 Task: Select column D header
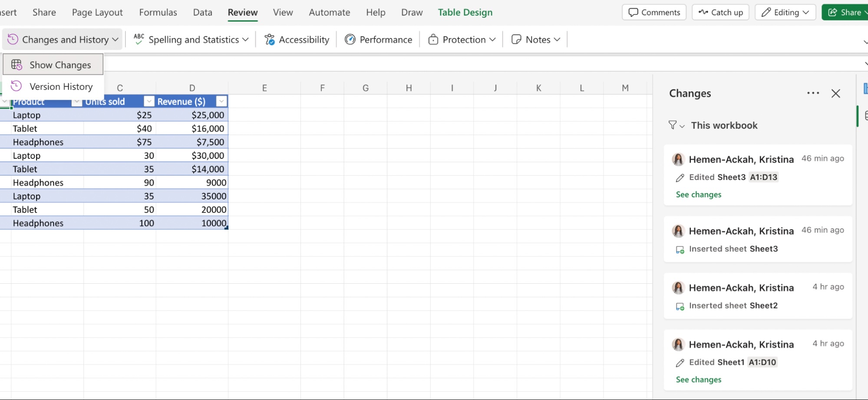[192, 88]
